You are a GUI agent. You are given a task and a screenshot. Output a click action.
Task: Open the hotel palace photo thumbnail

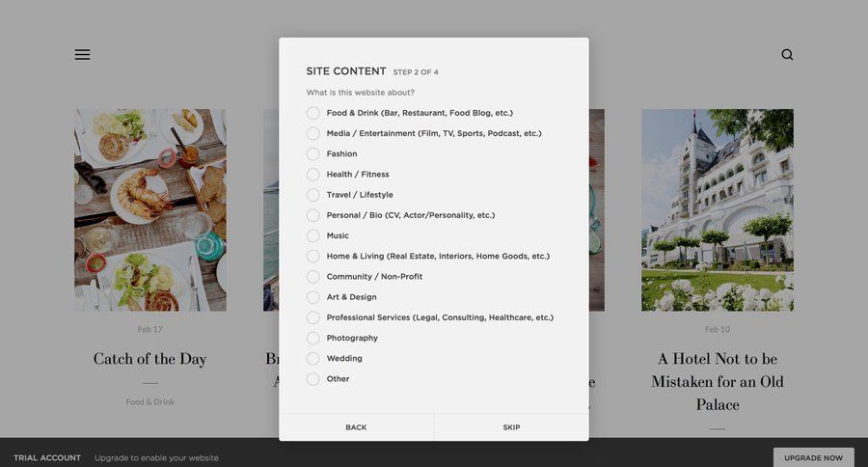point(718,209)
